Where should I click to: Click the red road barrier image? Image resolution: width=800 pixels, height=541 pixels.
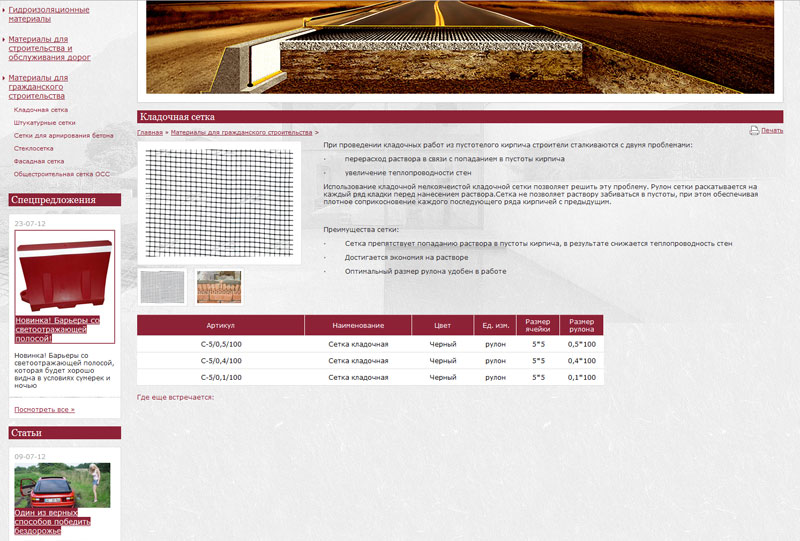click(64, 273)
